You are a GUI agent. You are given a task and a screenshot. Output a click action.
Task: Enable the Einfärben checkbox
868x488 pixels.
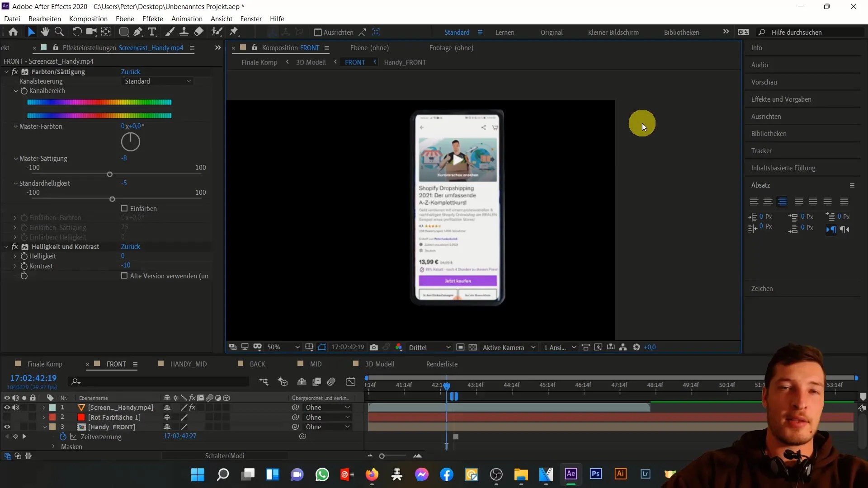pyautogui.click(x=124, y=208)
